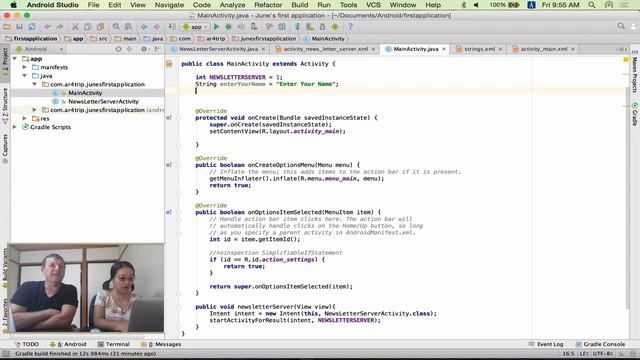The height and width of the screenshot is (360, 640).
Task: Open the 6: Android tool window
Action: 68,344
